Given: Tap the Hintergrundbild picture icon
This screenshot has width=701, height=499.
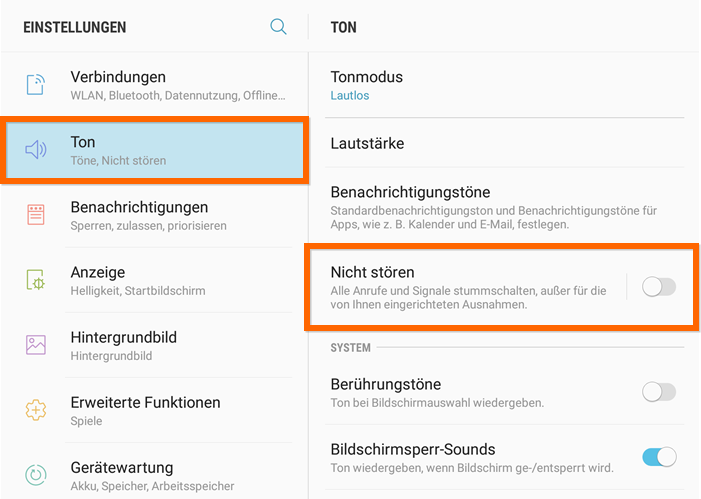Looking at the screenshot, I should [36, 345].
